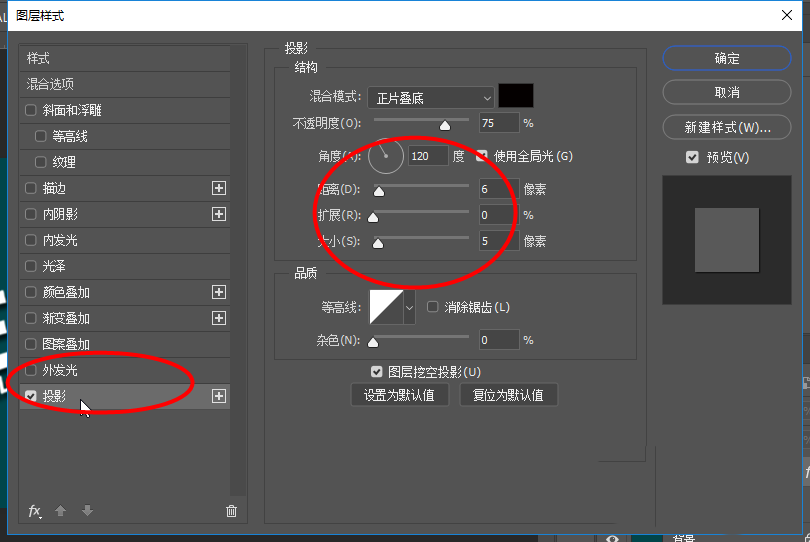
Task: Enable the 等高线 sub-option checkbox
Action: click(40, 136)
